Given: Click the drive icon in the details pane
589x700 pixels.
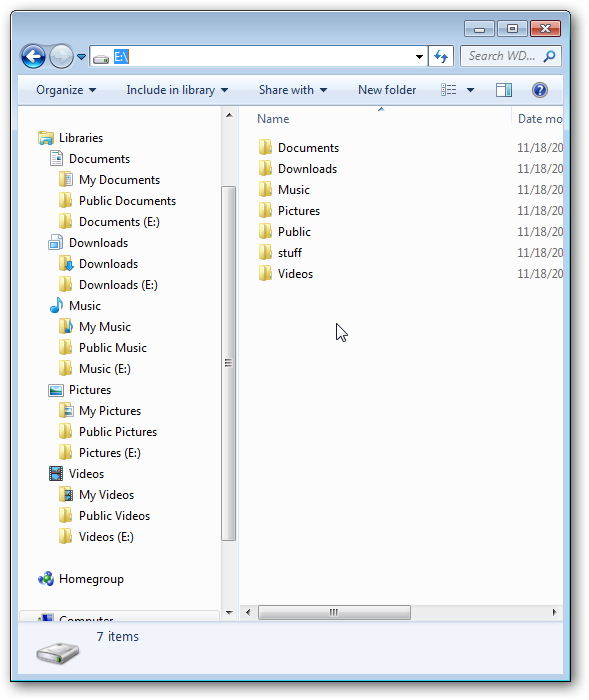Looking at the screenshot, I should point(58,654).
